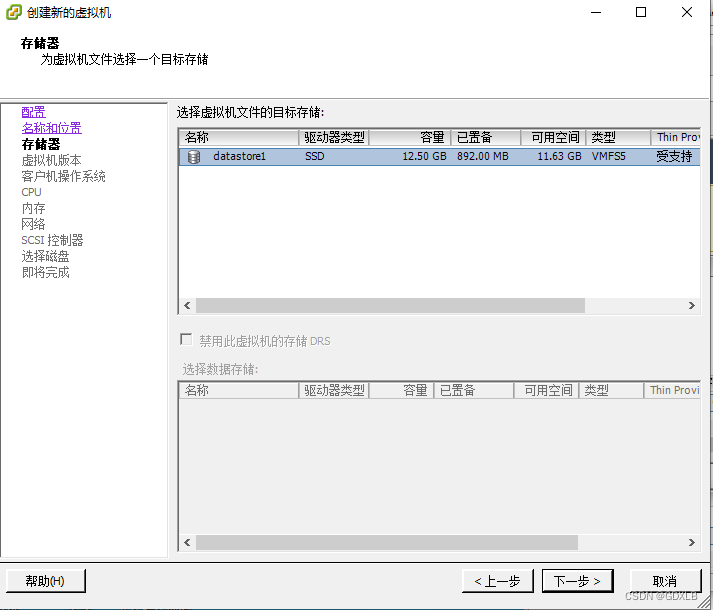Screen dimensions: 713x610
Task: Click lower table 容量 column header
Action: pos(402,390)
